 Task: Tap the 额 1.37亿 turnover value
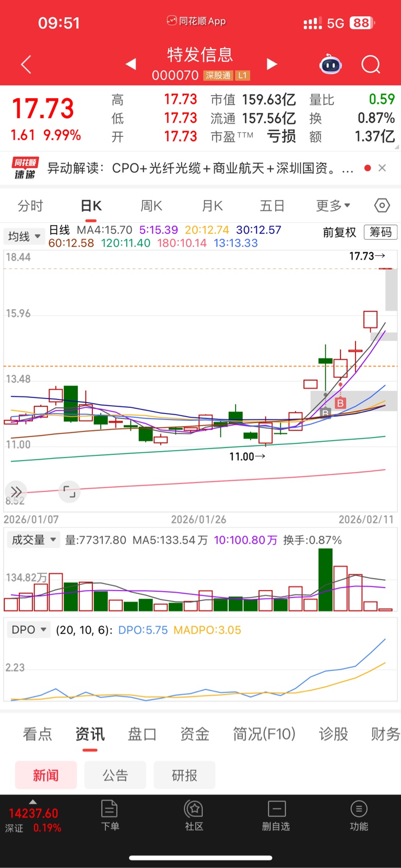(375, 136)
